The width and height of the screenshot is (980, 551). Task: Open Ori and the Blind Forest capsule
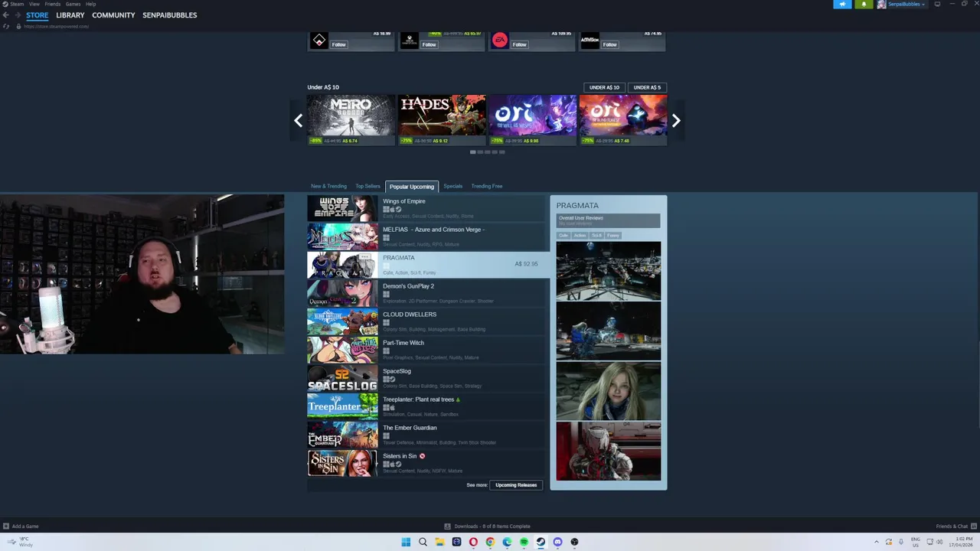click(622, 119)
